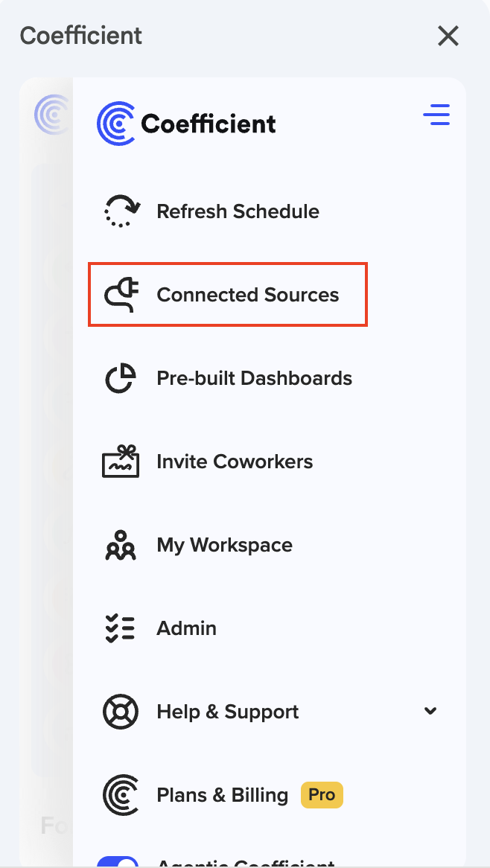Open Pre-built Dashboards
Viewport: 490px width, 868px height.
coord(254,378)
